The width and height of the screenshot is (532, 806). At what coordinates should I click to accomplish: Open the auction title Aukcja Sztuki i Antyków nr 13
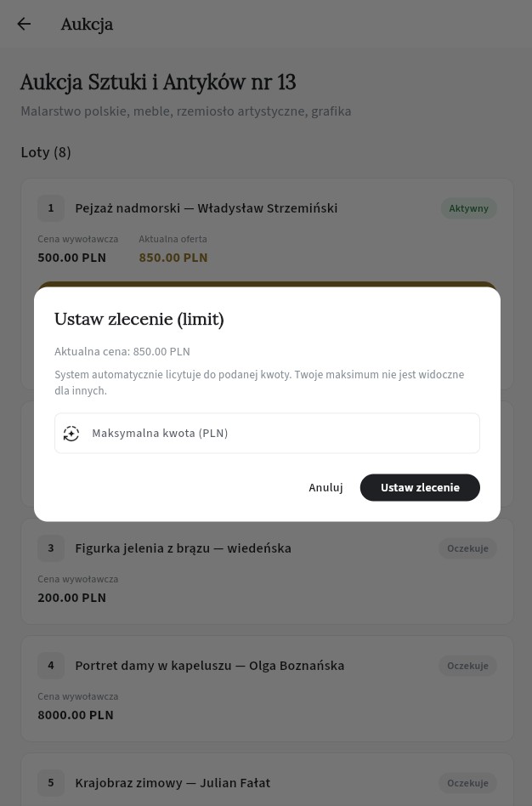[x=157, y=82]
